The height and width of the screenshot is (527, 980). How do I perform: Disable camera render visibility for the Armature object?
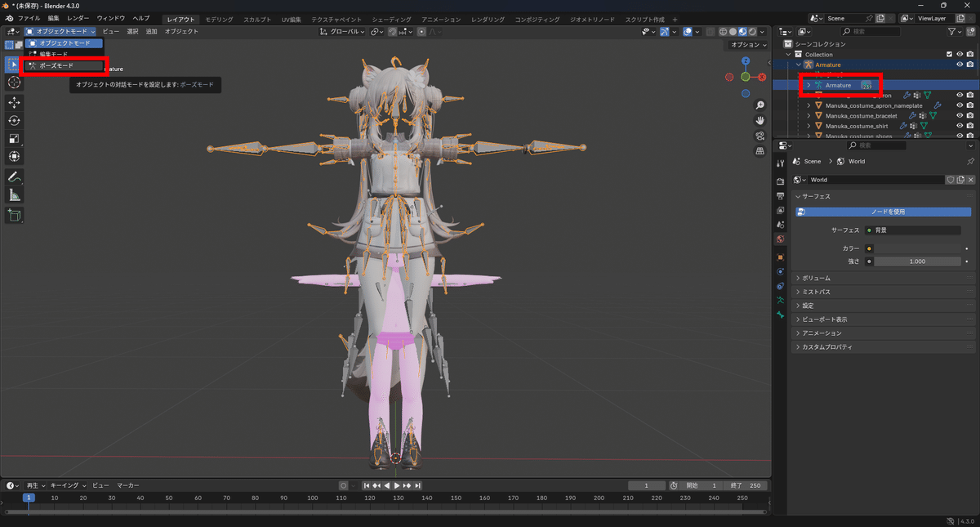969,64
